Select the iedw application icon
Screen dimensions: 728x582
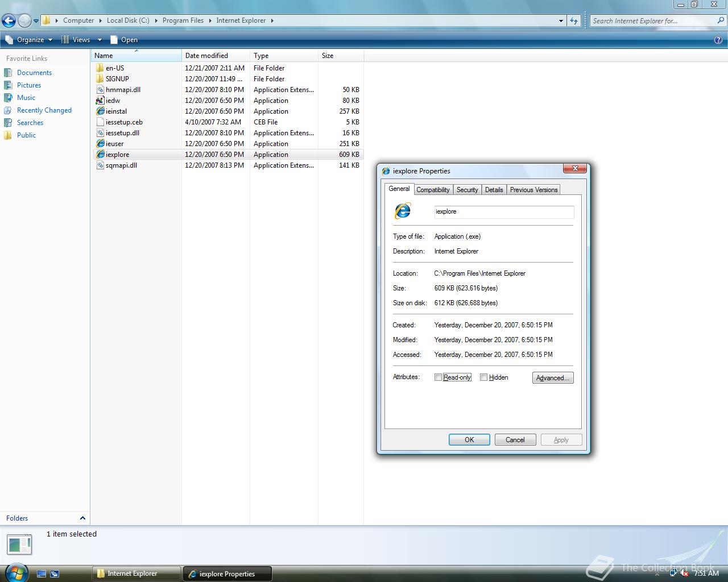[100, 101]
